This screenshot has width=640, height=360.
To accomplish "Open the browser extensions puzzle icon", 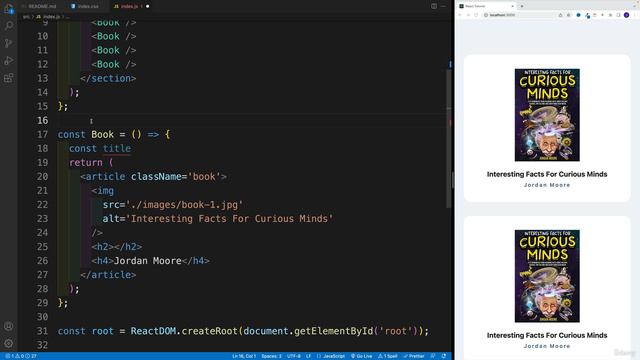I will coord(611,15).
